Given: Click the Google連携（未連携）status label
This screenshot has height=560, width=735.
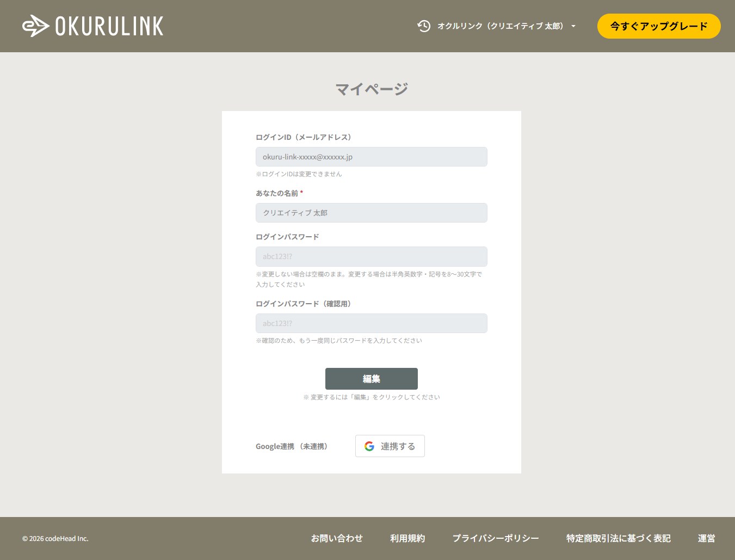Looking at the screenshot, I should (292, 446).
